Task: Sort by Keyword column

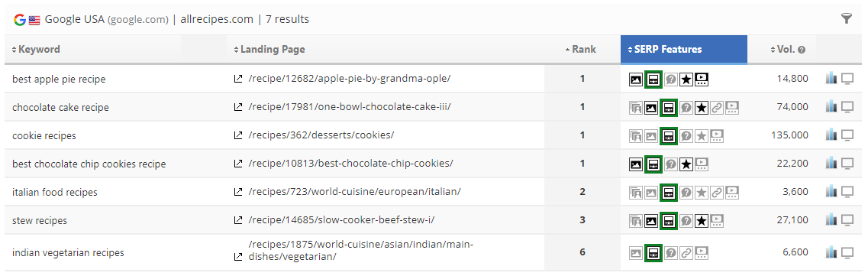Action: pyautogui.click(x=36, y=50)
